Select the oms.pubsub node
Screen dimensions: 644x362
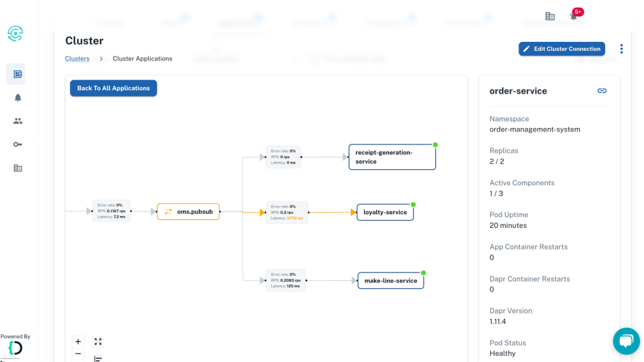188,212
